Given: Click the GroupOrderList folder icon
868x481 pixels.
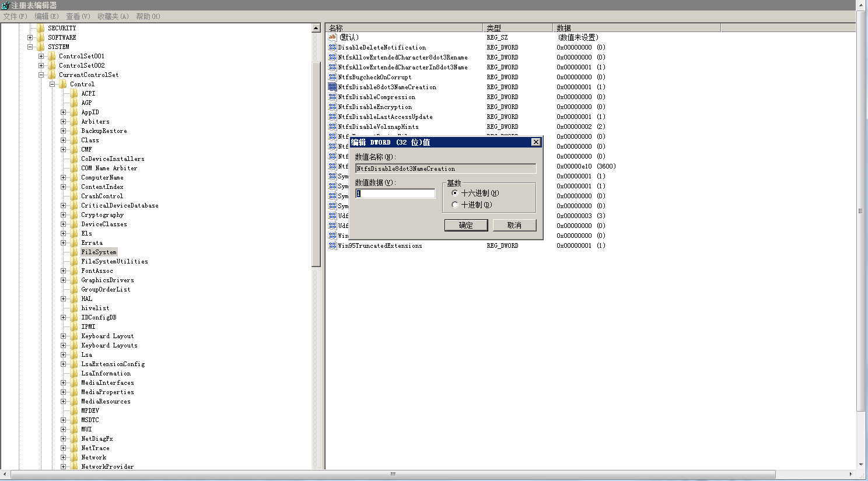Looking at the screenshot, I should tap(74, 289).
